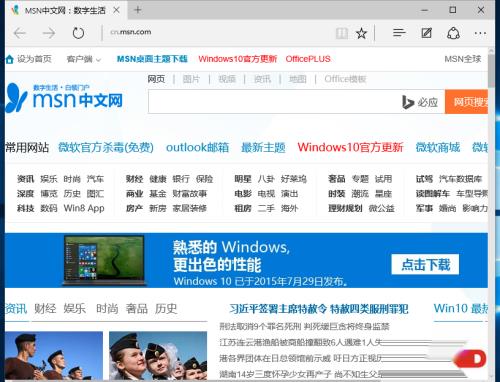
Task: Switch to the 历史 news tab
Action: pos(166,308)
